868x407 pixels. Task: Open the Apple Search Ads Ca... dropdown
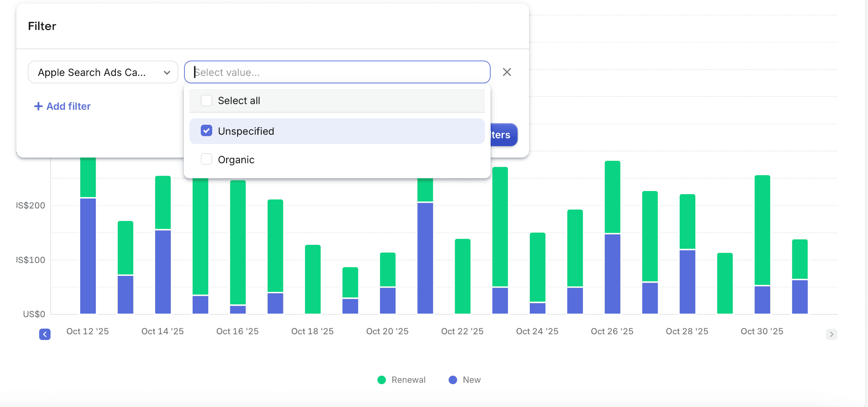(x=103, y=72)
